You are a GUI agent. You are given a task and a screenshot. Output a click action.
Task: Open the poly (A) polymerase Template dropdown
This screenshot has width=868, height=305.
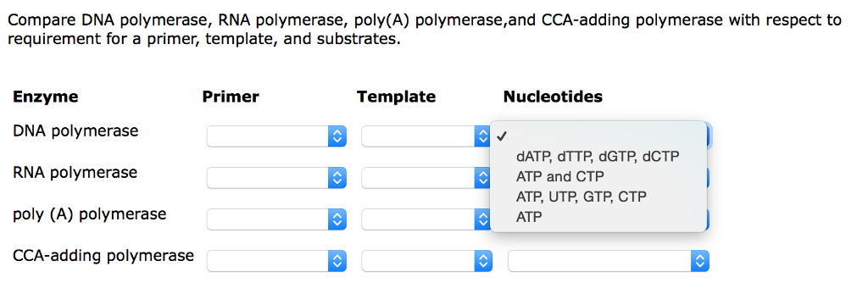[426, 219]
